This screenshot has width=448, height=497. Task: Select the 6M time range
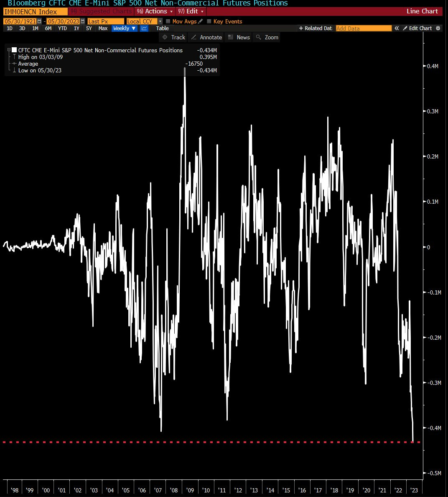[48, 28]
